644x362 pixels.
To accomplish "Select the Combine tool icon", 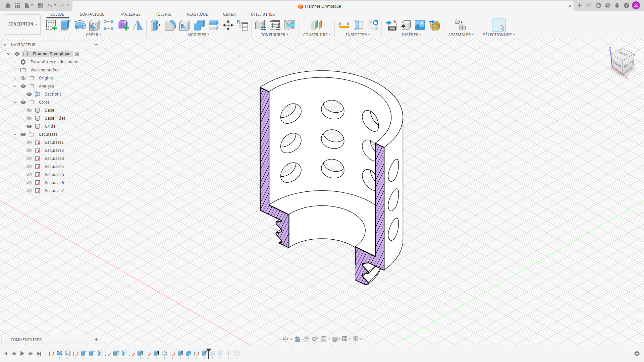I will click(199, 25).
